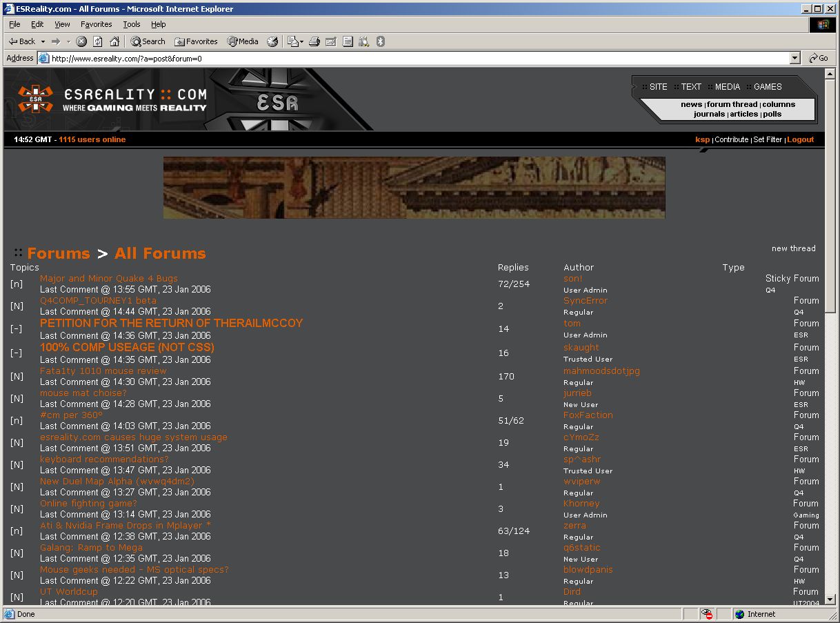
Task: Open 'Major and Minor Quake 4 Bugs' thread
Action: click(109, 279)
